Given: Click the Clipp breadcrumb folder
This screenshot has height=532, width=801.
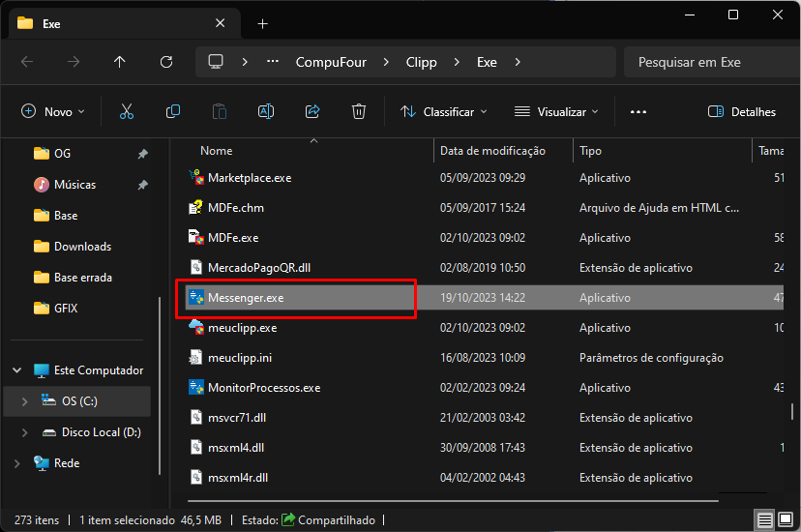Looking at the screenshot, I should point(421,62).
